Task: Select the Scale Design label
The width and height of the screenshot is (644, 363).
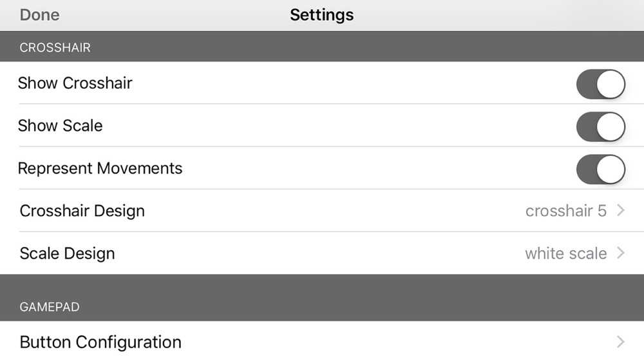Action: tap(68, 253)
